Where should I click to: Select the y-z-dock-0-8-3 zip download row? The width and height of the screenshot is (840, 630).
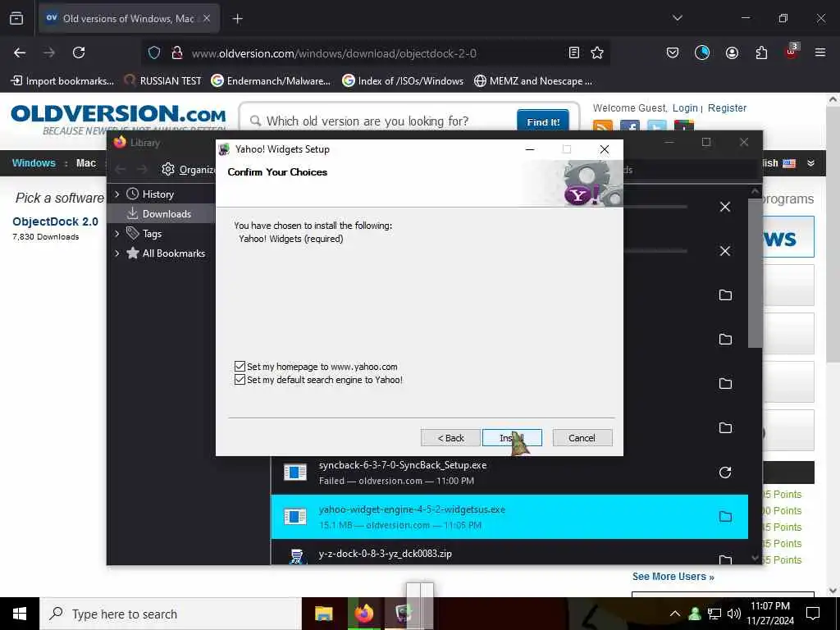(509, 554)
